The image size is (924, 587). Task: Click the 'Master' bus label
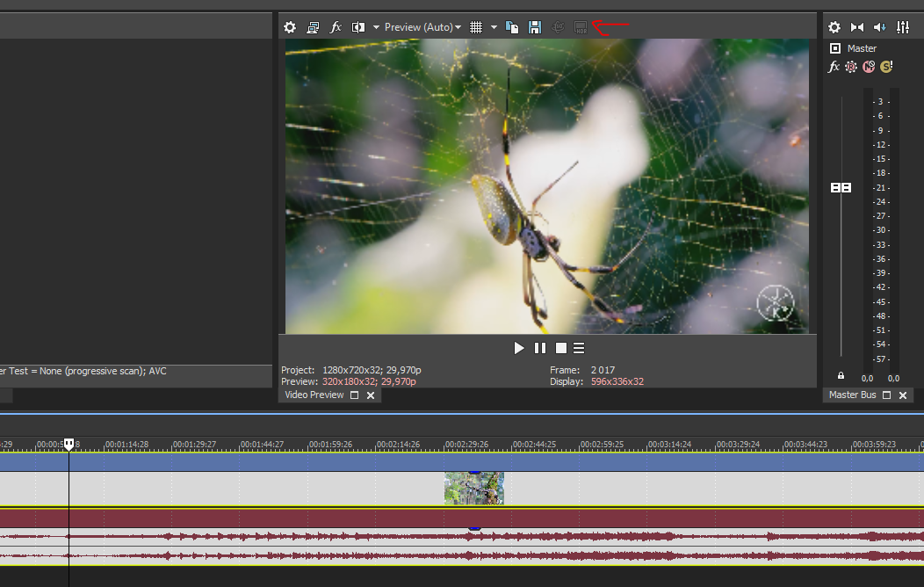point(862,48)
